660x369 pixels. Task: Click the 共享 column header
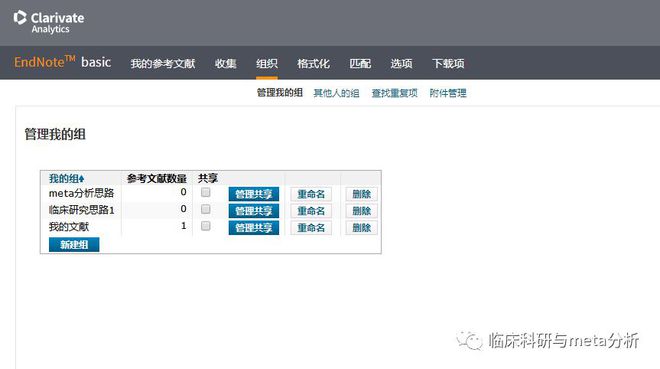[208, 178]
